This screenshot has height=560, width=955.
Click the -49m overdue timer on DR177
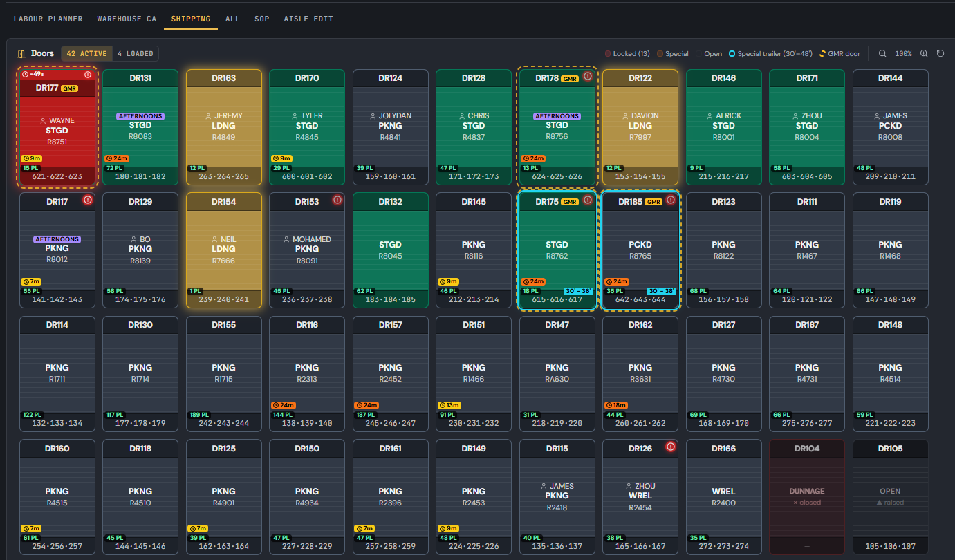33,74
